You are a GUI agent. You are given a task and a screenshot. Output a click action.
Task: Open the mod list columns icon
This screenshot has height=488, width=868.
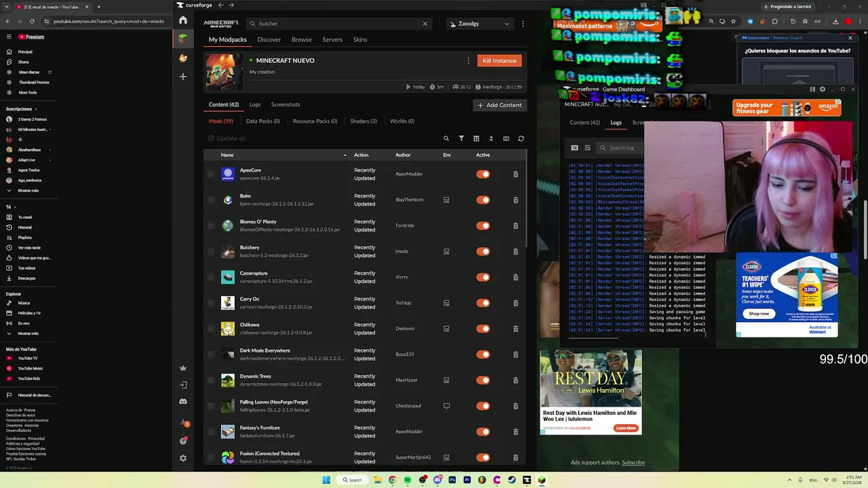click(x=506, y=138)
